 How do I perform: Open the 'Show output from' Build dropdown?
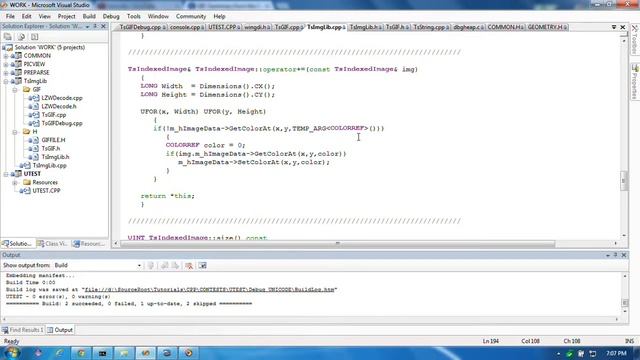tap(139, 266)
